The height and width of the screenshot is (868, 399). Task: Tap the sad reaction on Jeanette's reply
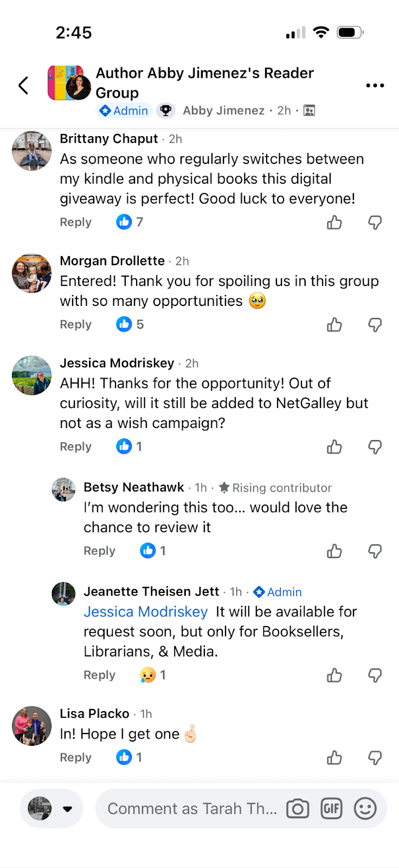coord(147,675)
